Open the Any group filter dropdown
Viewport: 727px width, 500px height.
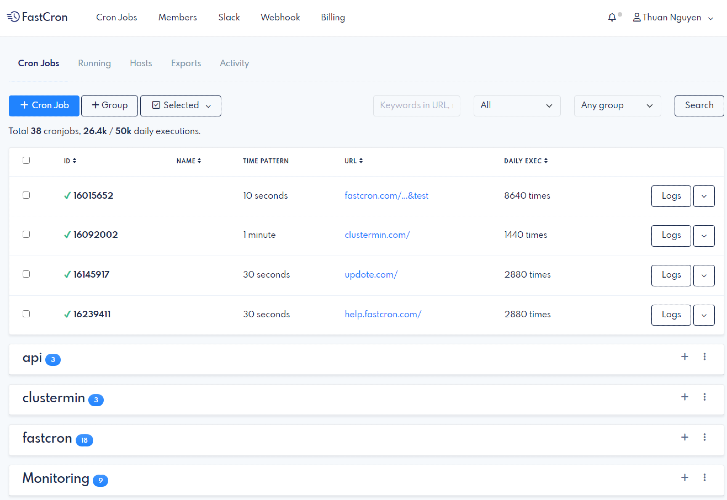[x=618, y=106]
